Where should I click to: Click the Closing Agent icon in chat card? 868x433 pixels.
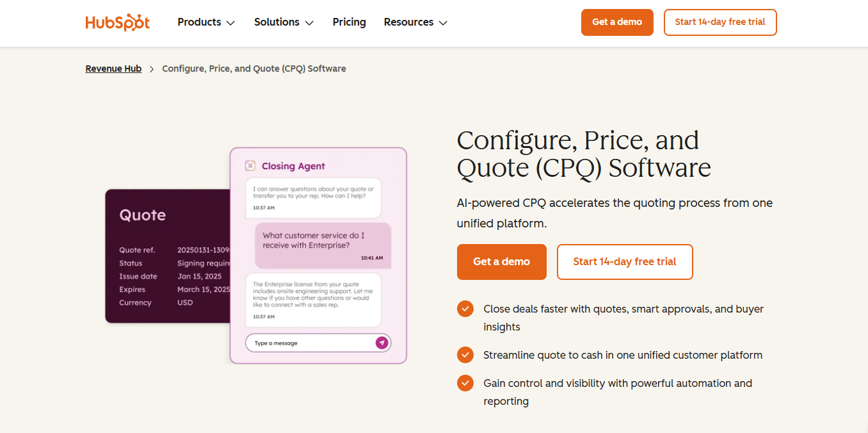[x=250, y=166]
